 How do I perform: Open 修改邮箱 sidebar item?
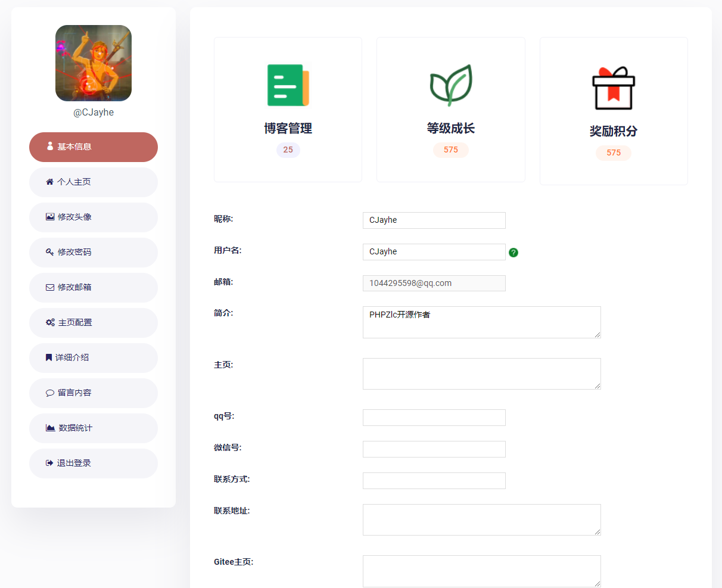pyautogui.click(x=94, y=288)
